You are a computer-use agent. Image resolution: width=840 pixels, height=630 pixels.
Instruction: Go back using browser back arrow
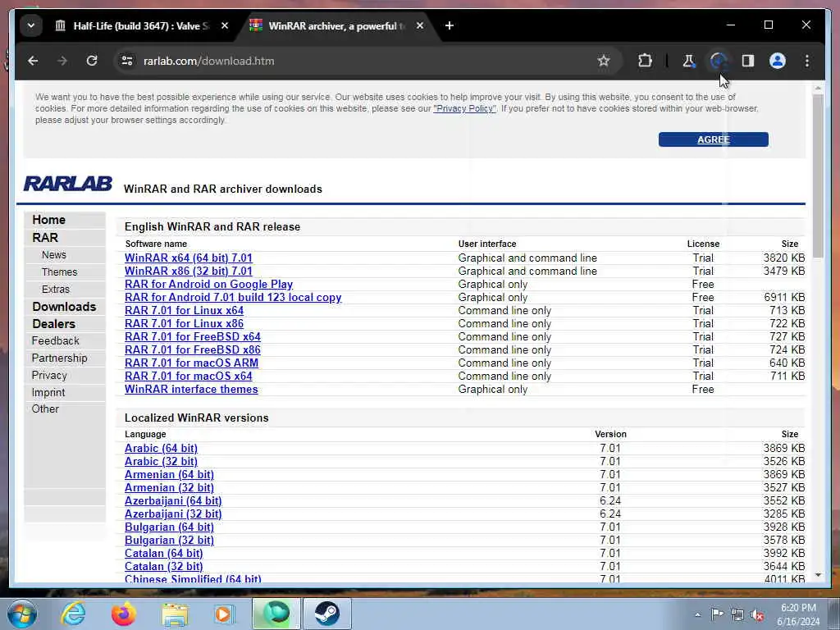pyautogui.click(x=33, y=61)
